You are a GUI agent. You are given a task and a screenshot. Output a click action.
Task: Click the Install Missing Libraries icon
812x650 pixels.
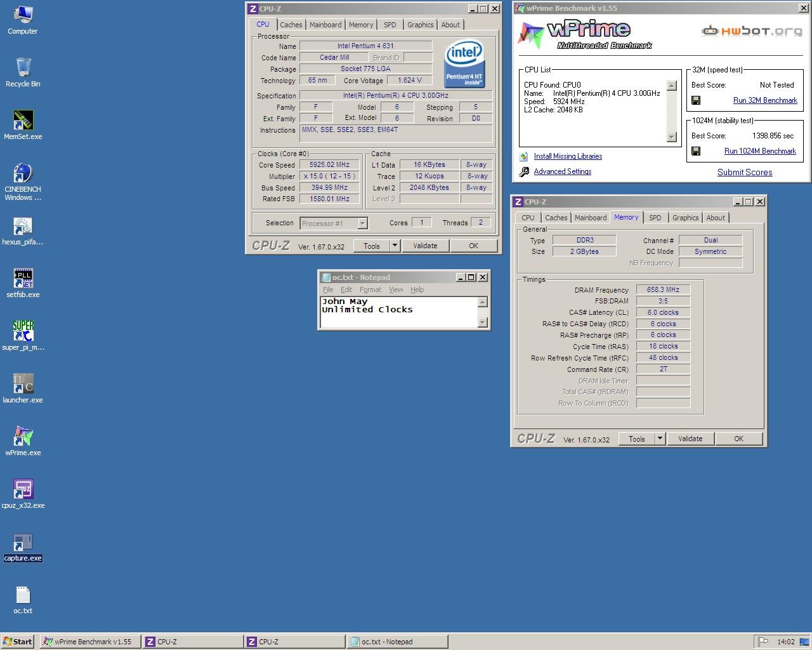pyautogui.click(x=523, y=156)
